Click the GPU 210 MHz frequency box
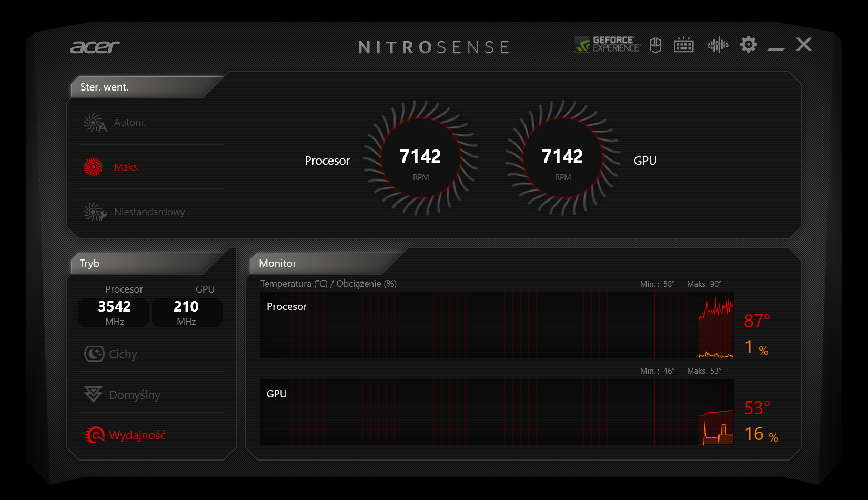 pos(187,313)
